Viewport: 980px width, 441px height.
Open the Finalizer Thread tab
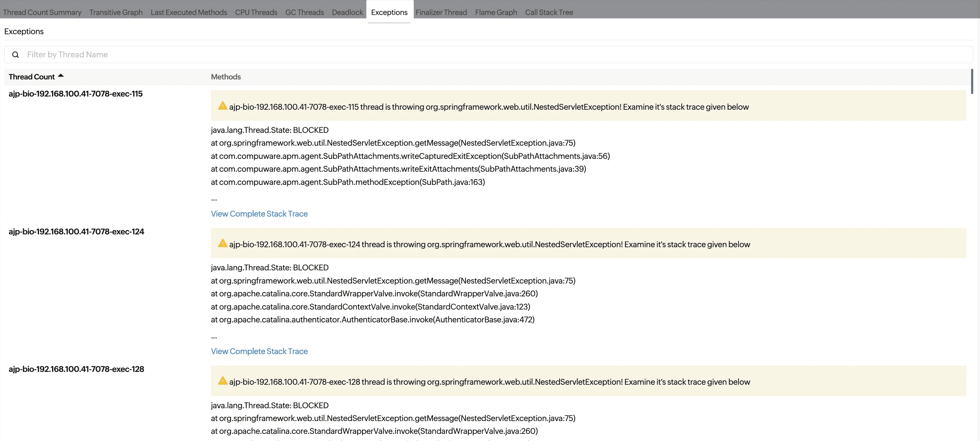(x=441, y=12)
